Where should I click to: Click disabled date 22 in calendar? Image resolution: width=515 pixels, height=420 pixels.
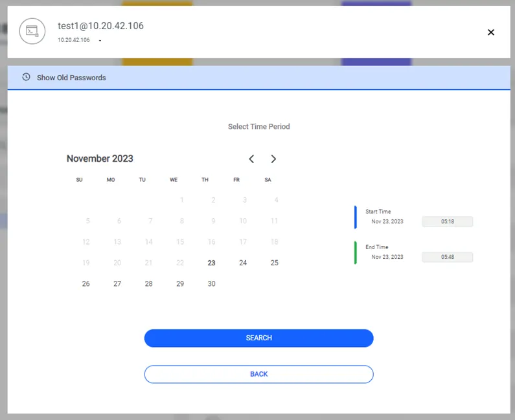tap(180, 263)
